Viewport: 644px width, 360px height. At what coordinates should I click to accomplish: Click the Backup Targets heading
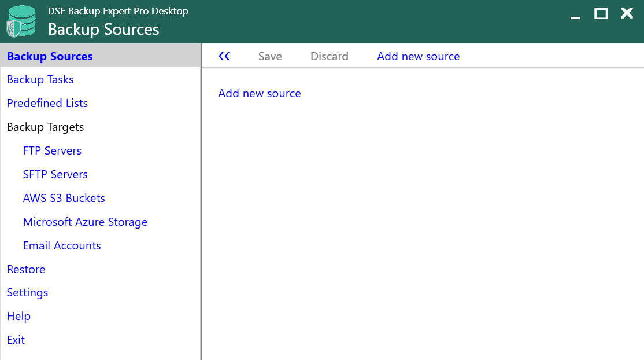coord(45,127)
